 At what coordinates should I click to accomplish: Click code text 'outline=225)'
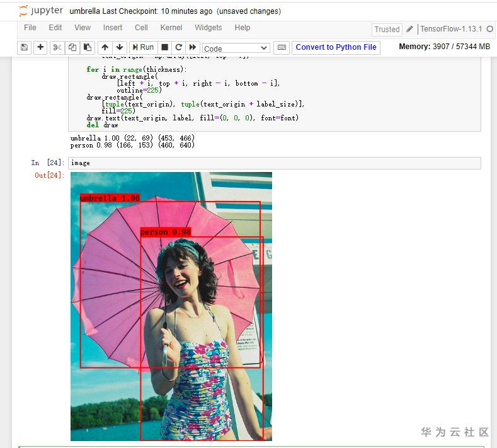tap(139, 90)
